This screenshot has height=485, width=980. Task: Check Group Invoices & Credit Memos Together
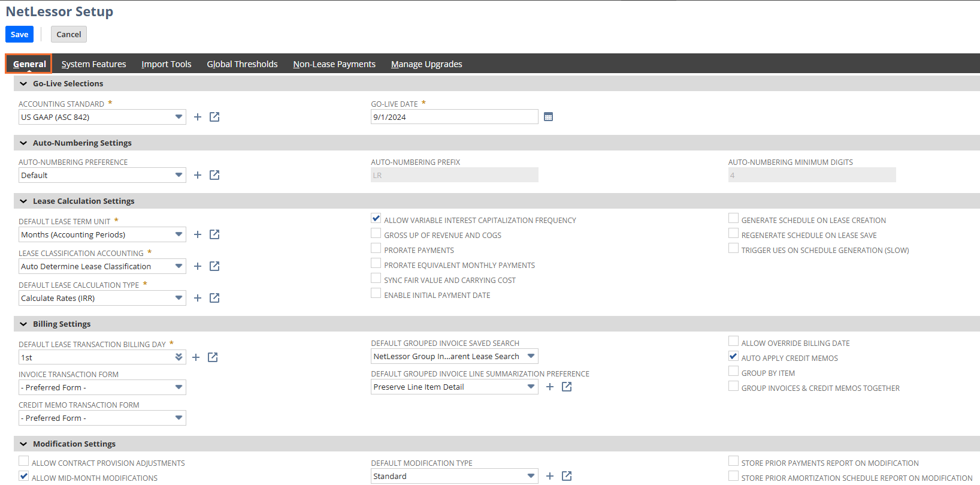733,386
